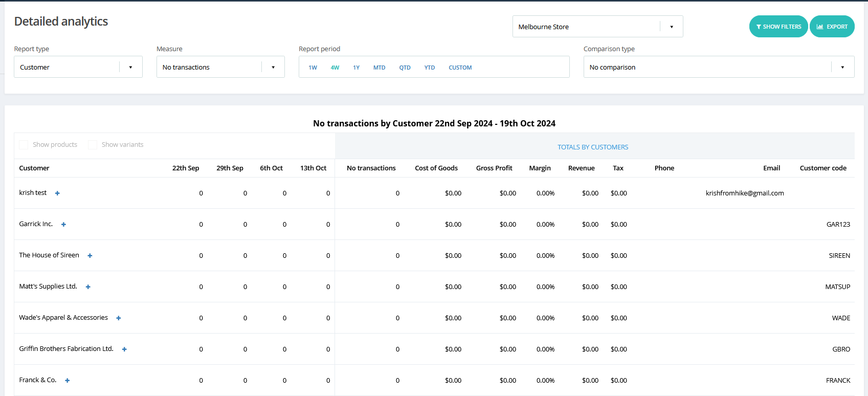The height and width of the screenshot is (396, 868).
Task: Click customer code FRANCK
Action: click(x=838, y=381)
